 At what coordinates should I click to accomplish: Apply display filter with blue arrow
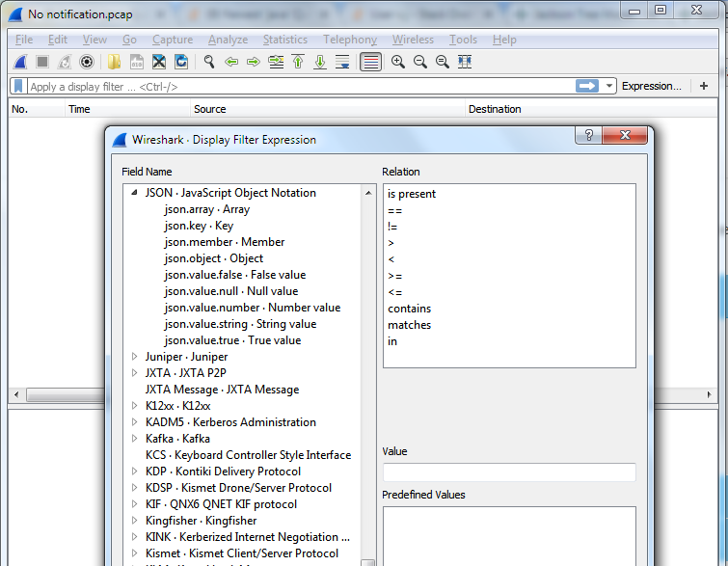pos(587,86)
